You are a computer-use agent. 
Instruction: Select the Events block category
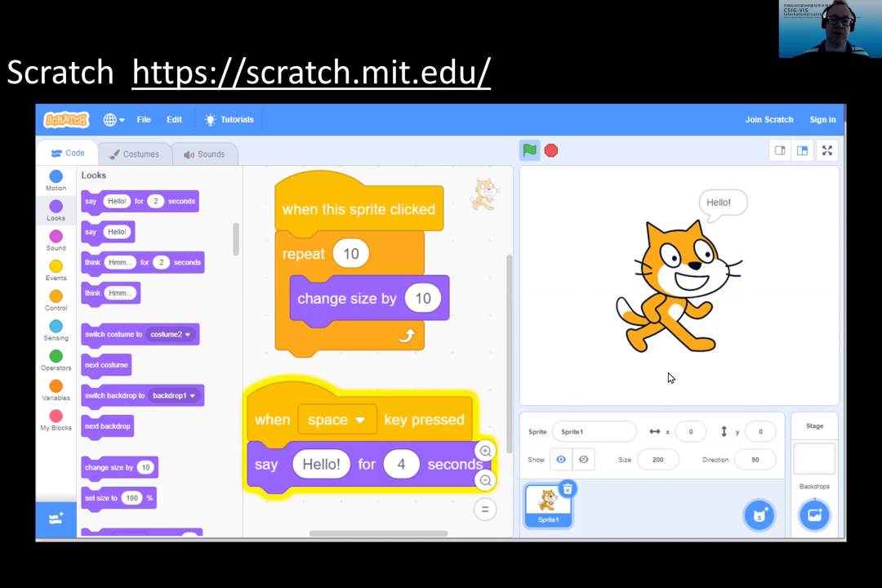tap(56, 270)
